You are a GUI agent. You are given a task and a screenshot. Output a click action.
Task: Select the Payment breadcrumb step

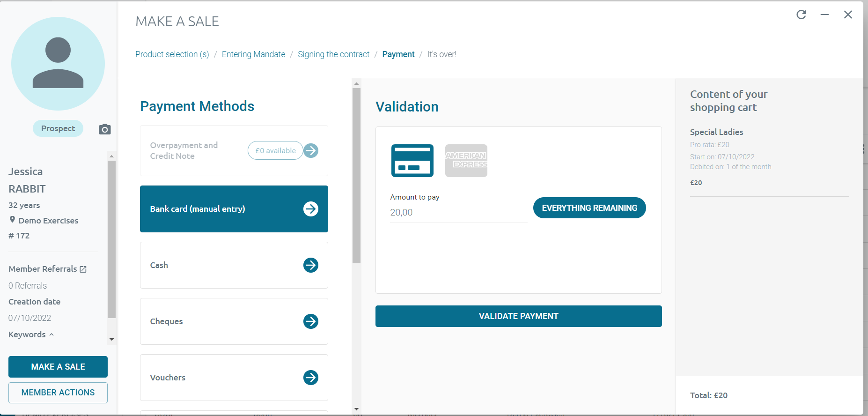(398, 54)
